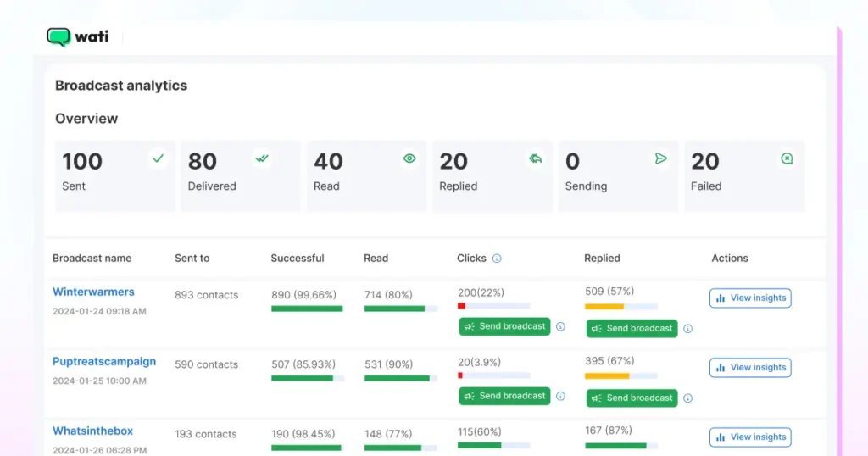The width and height of the screenshot is (868, 456).
Task: Send broadcast under Winterwarmers Clicks
Action: pyautogui.click(x=504, y=326)
